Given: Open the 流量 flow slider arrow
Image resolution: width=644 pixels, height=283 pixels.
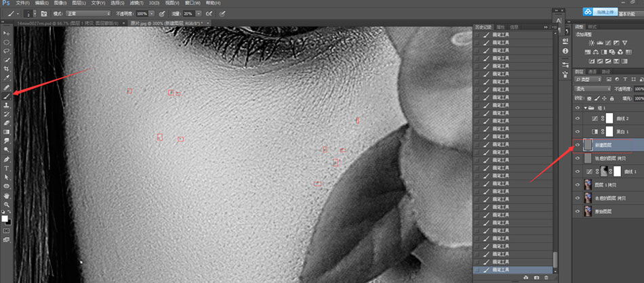Looking at the screenshot, I should coord(199,14).
